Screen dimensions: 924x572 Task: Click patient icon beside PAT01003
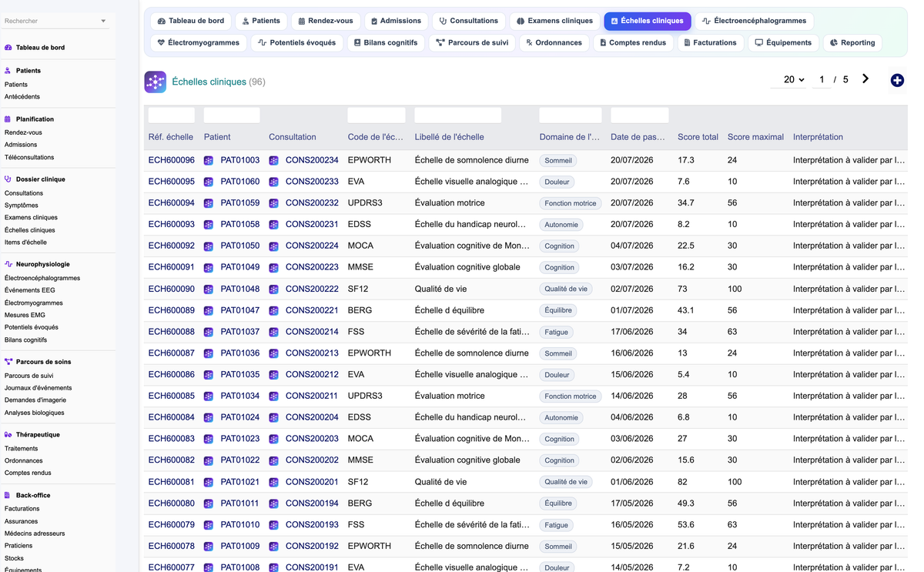pos(209,161)
